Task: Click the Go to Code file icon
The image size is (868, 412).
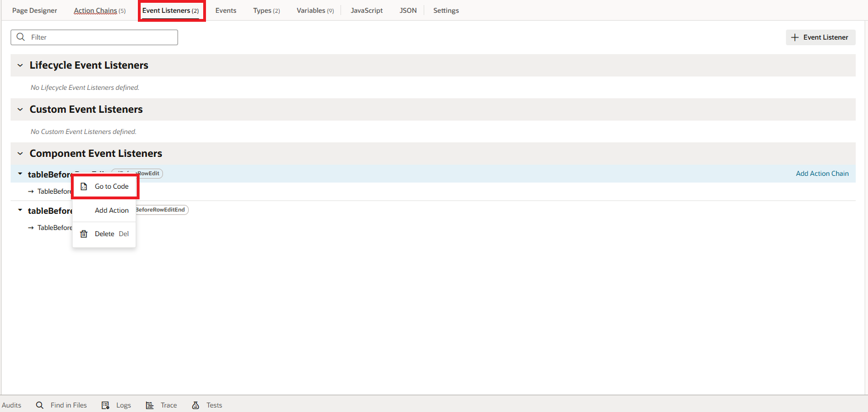Action: 84,186
